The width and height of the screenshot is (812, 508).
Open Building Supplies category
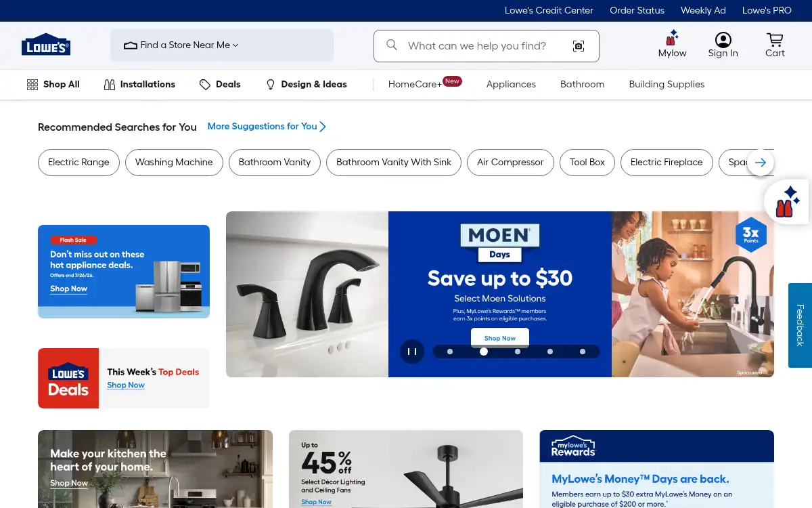coord(667,85)
